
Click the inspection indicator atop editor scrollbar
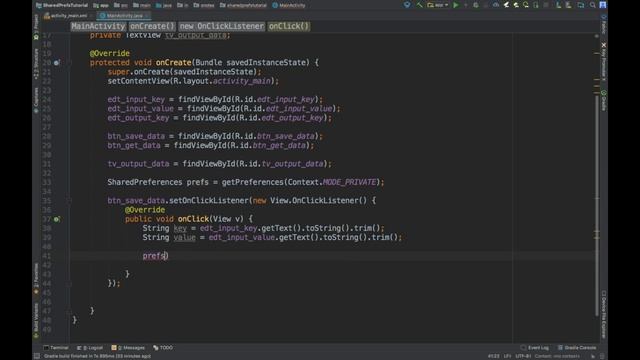pyautogui.click(x=597, y=36)
